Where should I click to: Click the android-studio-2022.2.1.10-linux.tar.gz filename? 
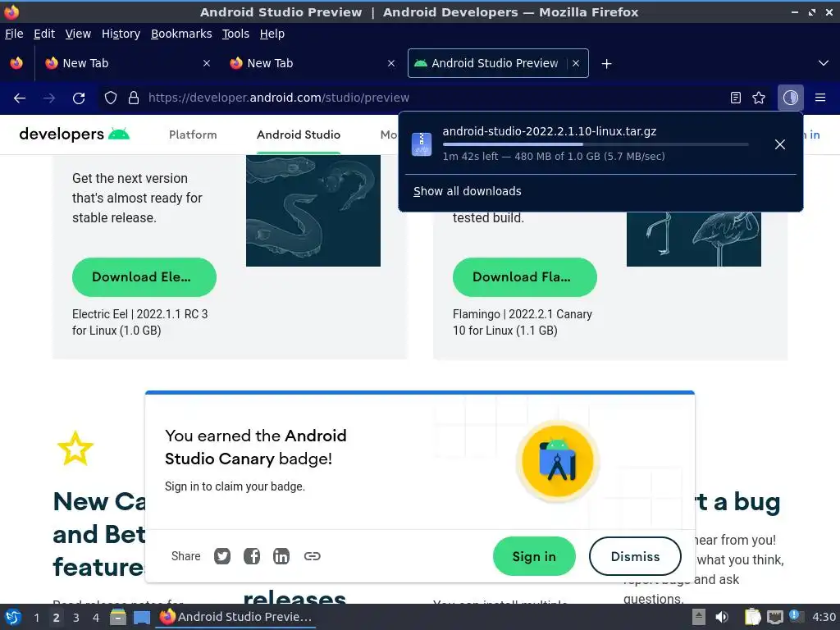[x=549, y=130]
